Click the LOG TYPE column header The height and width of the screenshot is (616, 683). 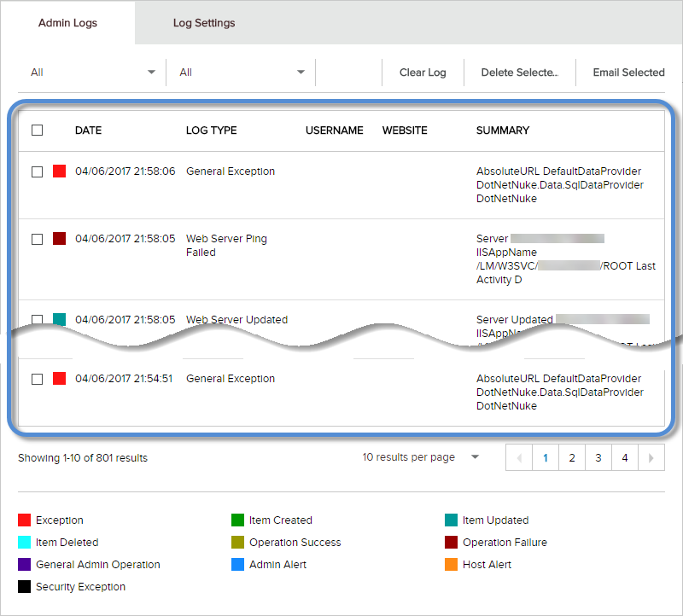click(211, 131)
